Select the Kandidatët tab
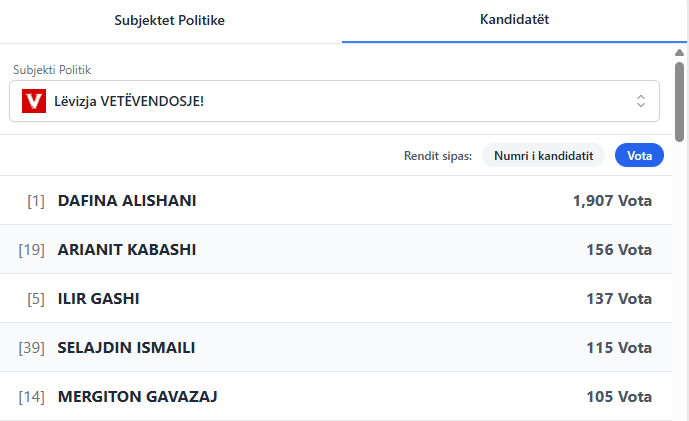 click(514, 20)
